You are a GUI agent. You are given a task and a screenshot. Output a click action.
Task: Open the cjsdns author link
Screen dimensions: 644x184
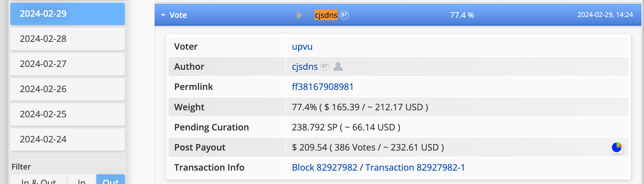tap(305, 66)
